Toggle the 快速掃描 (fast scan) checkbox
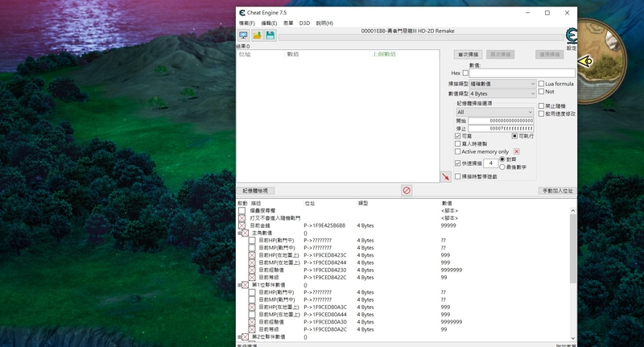This screenshot has height=347, width=644. pyautogui.click(x=457, y=163)
